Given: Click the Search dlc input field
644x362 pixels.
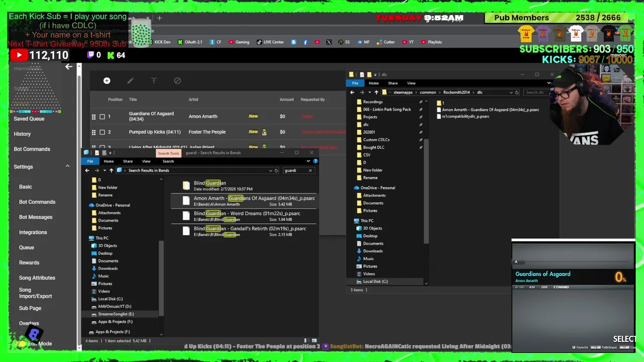Looking at the screenshot, I should 536,93.
